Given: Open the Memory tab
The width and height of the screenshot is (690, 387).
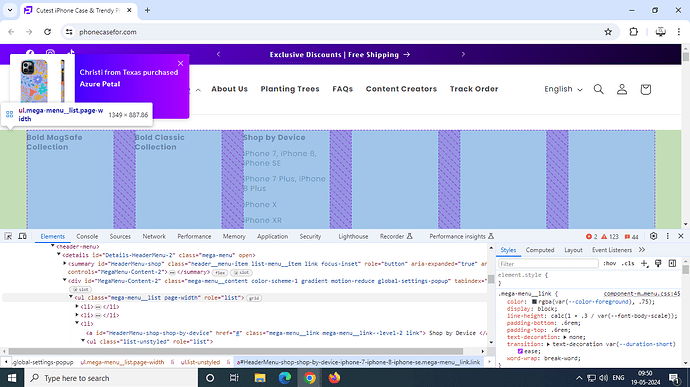Looking at the screenshot, I should (234, 236).
